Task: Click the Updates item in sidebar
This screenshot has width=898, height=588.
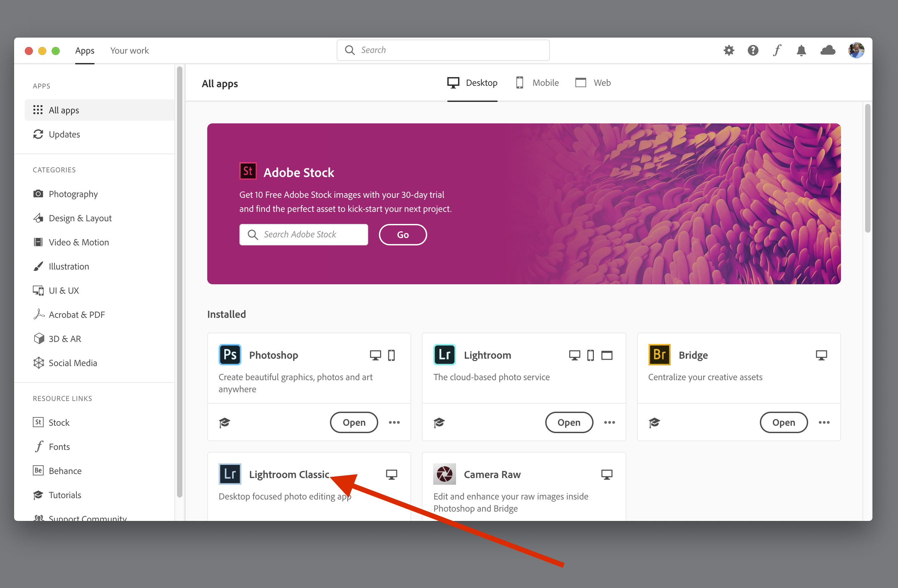Action: [x=64, y=133]
